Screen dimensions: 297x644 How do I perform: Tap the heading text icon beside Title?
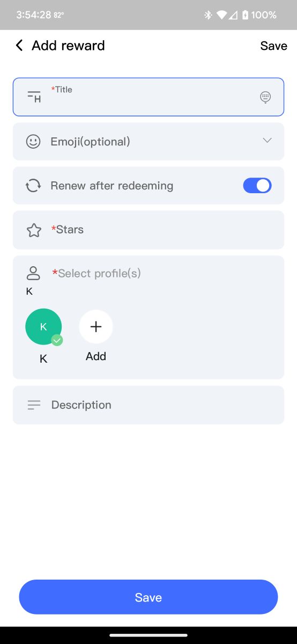[x=34, y=97]
